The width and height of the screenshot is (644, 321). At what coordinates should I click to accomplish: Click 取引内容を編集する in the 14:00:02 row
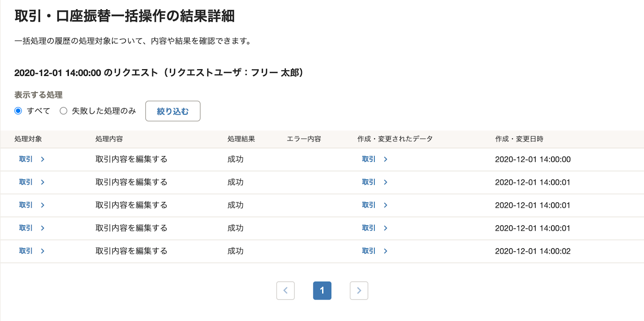tap(131, 251)
